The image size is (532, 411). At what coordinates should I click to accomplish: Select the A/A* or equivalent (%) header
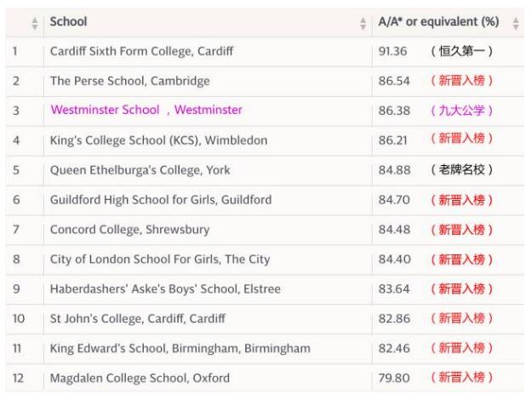[x=438, y=22]
